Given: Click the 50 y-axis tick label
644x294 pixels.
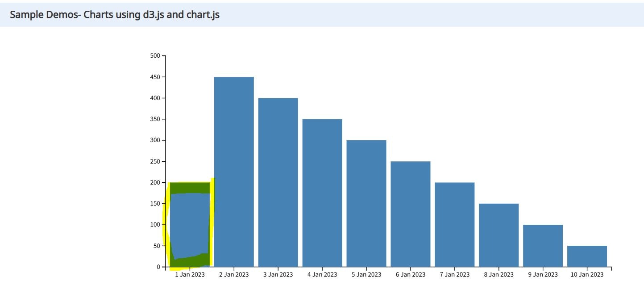Looking at the screenshot, I should pyautogui.click(x=157, y=246).
